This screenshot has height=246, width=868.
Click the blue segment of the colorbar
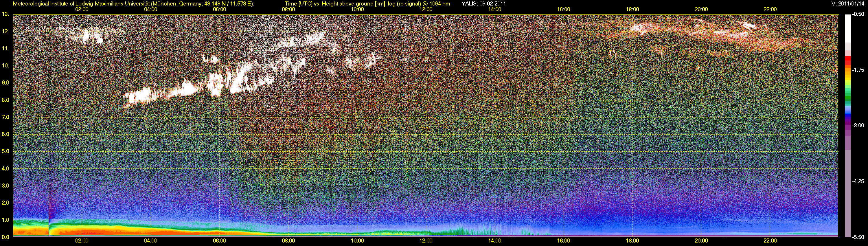(847, 115)
